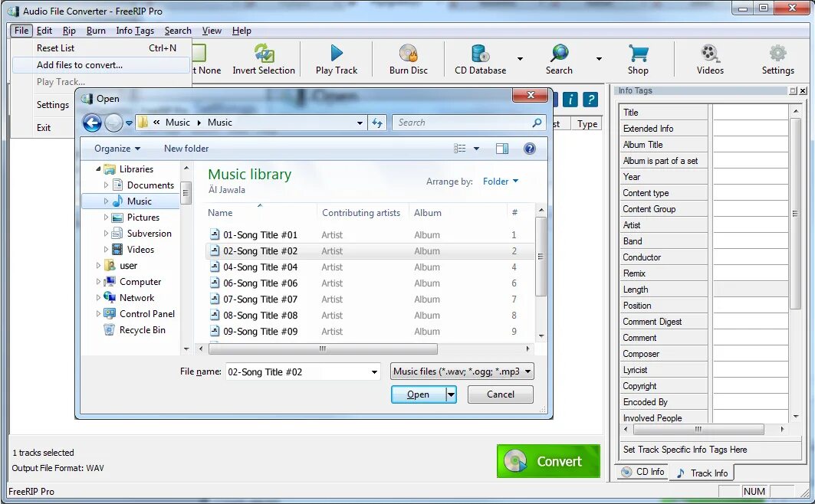Open the Settings gear in toolbar
The height and width of the screenshot is (504, 815).
(x=777, y=53)
